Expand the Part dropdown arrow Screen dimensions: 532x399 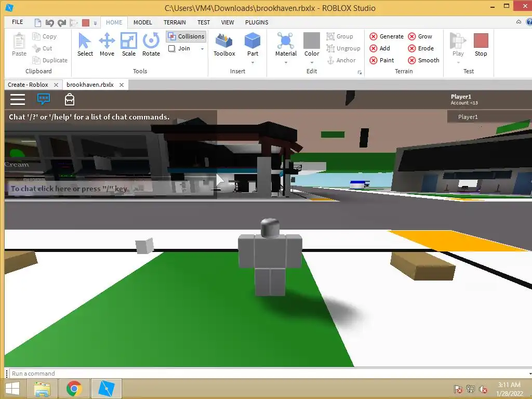pos(252,63)
